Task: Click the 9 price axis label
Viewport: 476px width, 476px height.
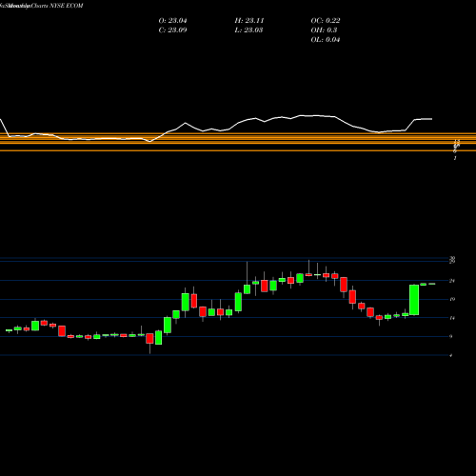Action: click(x=451, y=336)
